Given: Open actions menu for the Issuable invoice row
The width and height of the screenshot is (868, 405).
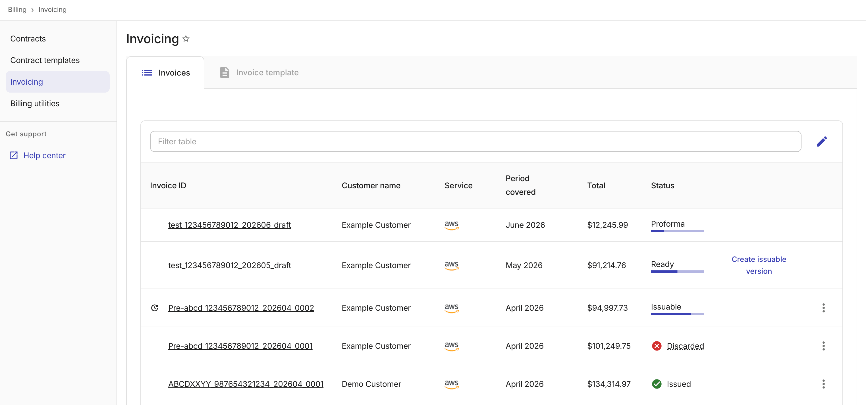Looking at the screenshot, I should pyautogui.click(x=823, y=308).
